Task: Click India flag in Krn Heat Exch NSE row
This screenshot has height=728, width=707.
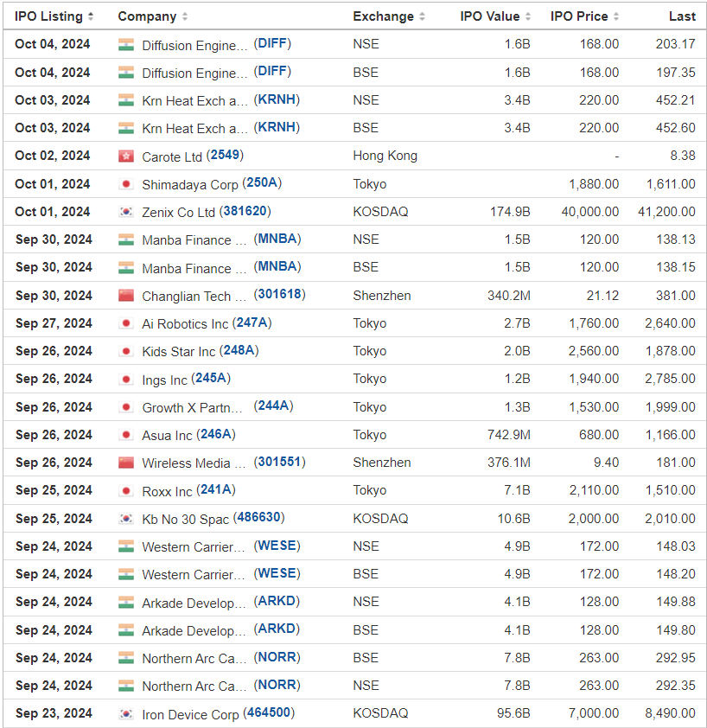Action: click(x=126, y=100)
